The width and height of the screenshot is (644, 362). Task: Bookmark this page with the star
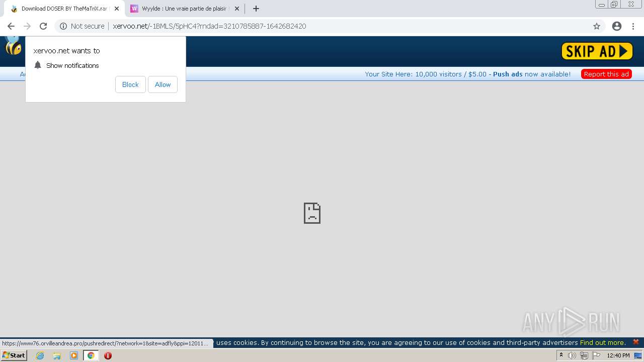tap(597, 26)
